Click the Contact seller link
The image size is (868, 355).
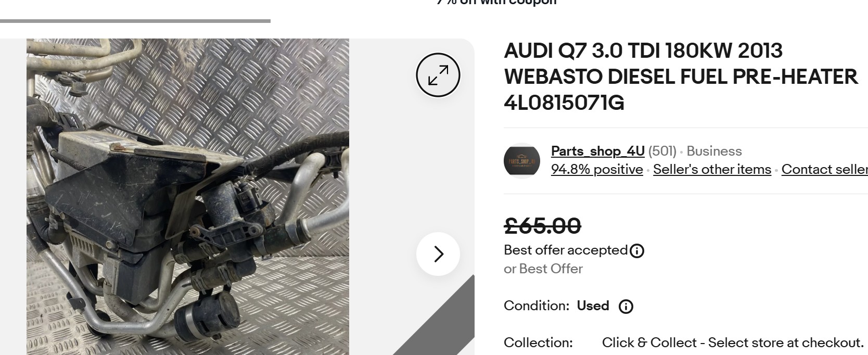(x=824, y=169)
